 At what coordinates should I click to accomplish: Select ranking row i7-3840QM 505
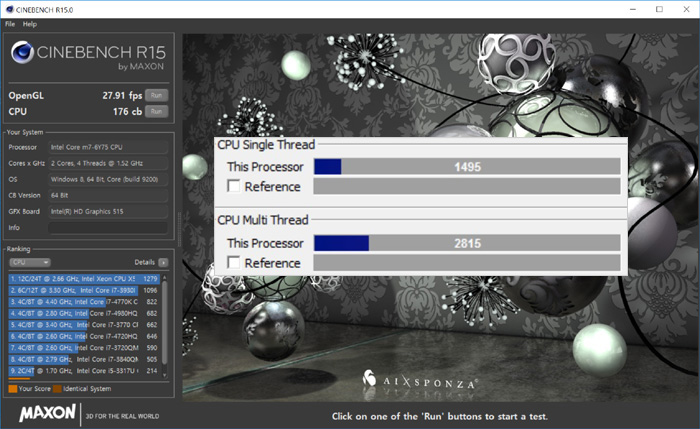click(84, 359)
